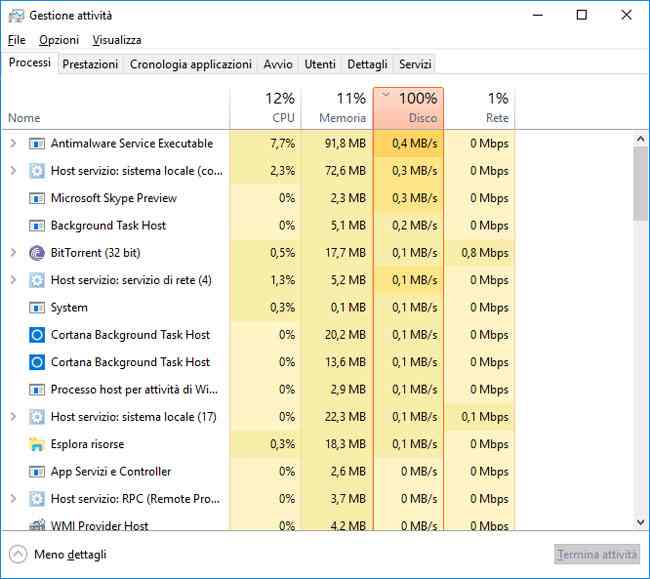Expand the BitTorrent (32 bit) process
The height and width of the screenshot is (579, 650).
[x=13, y=253]
